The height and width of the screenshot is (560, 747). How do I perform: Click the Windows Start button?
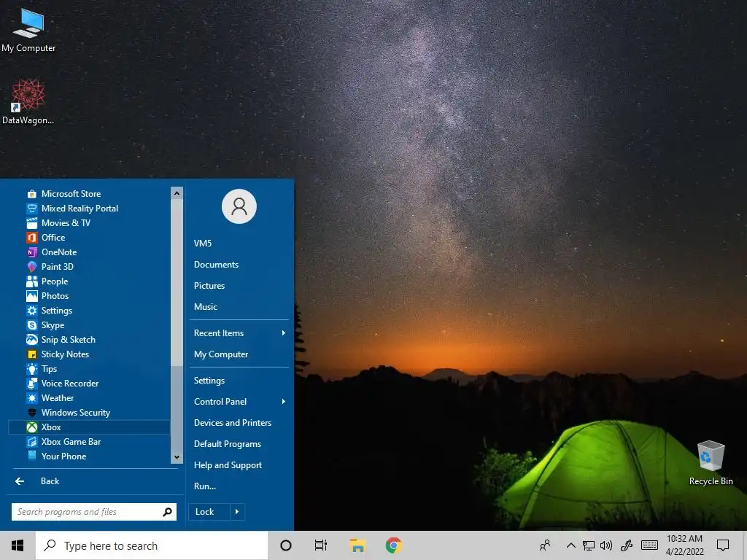click(18, 545)
